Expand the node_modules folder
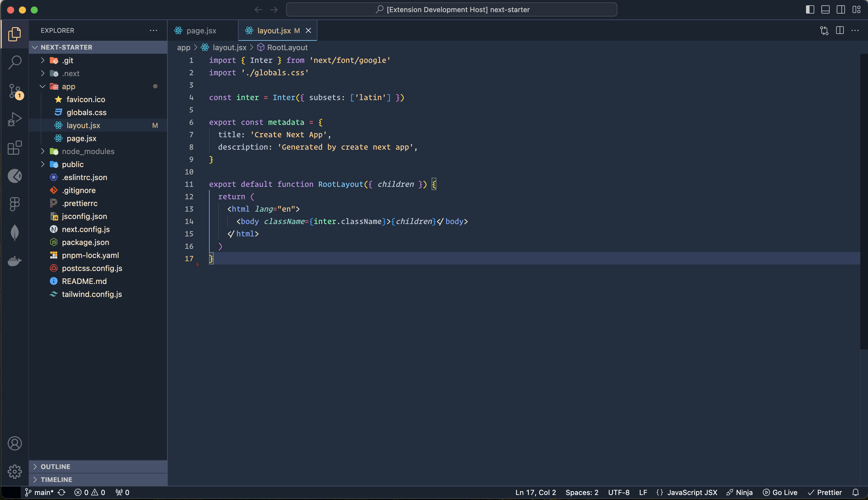Viewport: 868px width, 500px height. [x=88, y=151]
